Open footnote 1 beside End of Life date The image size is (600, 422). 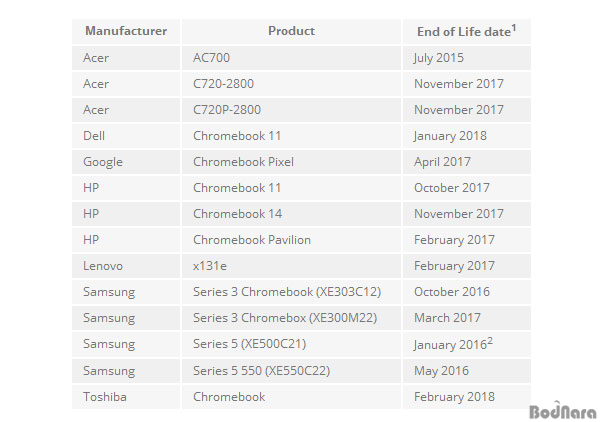pyautogui.click(x=514, y=27)
